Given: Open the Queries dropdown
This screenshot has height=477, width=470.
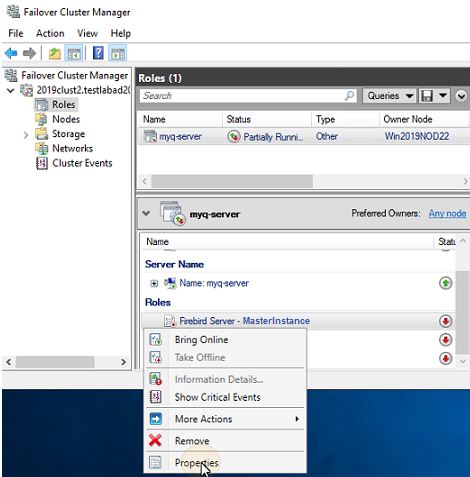Looking at the screenshot, I should pos(389,96).
